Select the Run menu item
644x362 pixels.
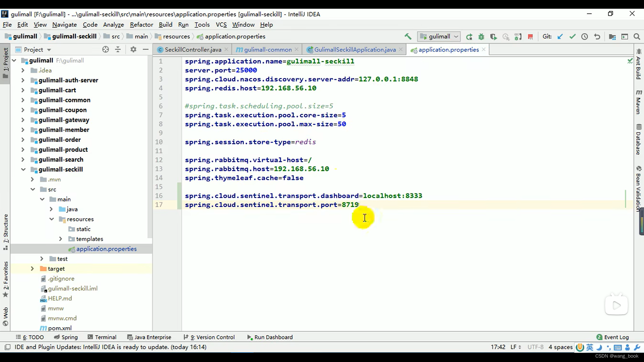pos(183,24)
